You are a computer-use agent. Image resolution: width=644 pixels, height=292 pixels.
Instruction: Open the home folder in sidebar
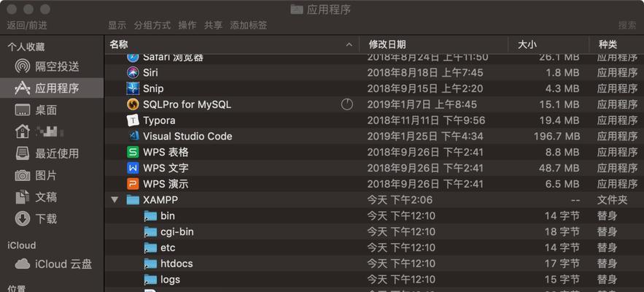click(52, 131)
